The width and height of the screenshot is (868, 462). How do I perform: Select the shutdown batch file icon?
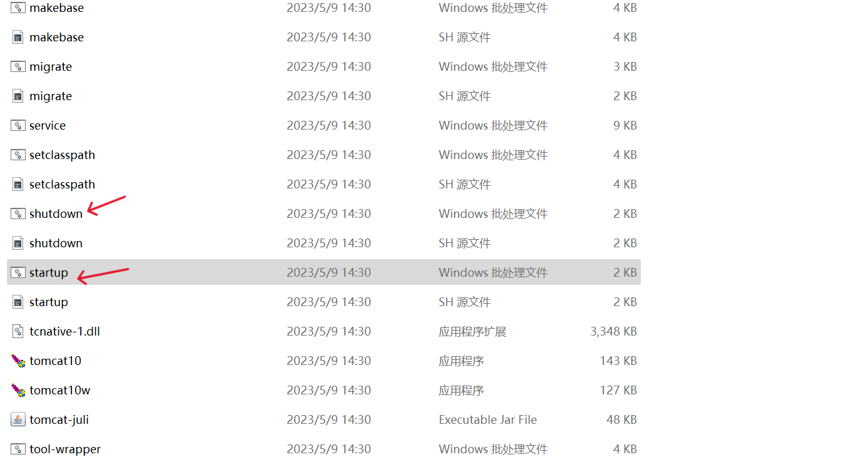click(18, 214)
